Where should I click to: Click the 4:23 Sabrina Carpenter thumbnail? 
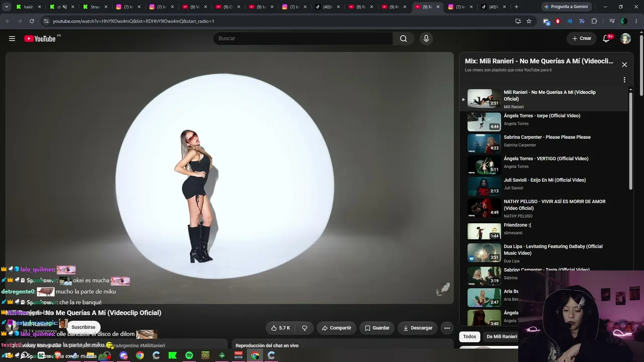pyautogui.click(x=484, y=143)
